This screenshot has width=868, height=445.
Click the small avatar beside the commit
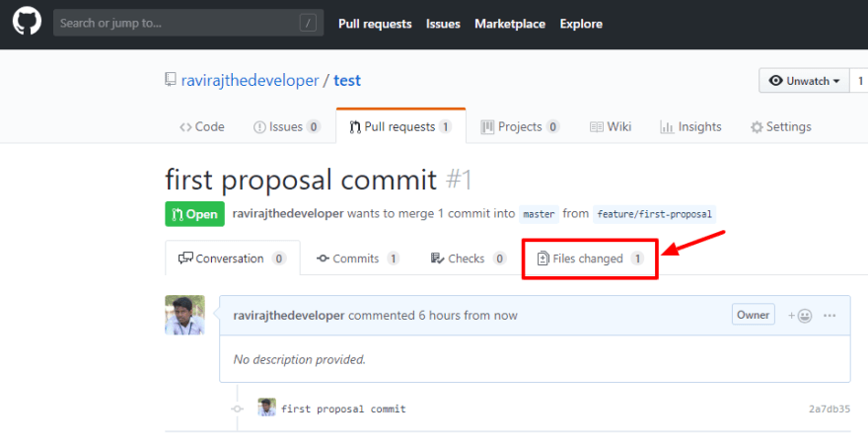[x=267, y=408]
